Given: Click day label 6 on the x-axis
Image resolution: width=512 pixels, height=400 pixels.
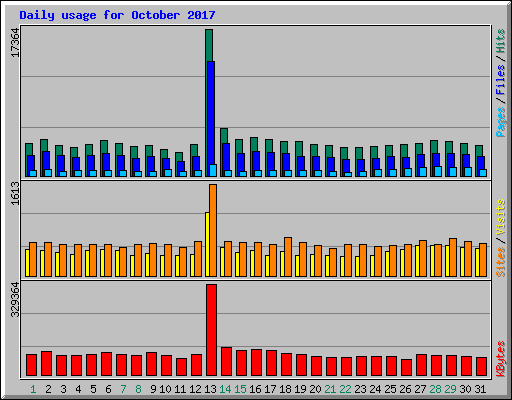Looking at the screenshot, I should click(108, 389).
